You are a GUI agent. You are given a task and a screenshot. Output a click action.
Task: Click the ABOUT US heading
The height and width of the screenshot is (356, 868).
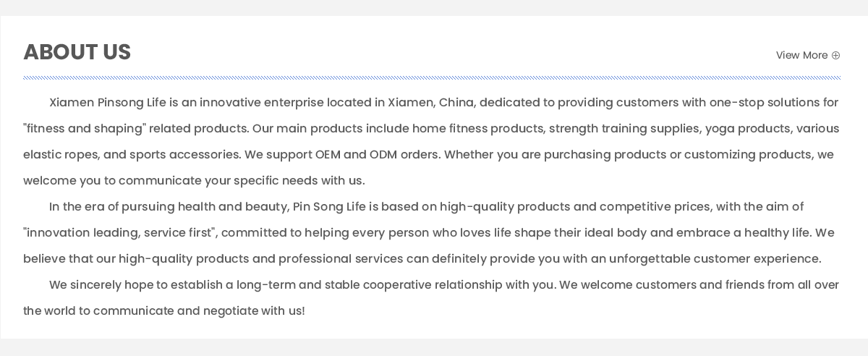click(77, 52)
